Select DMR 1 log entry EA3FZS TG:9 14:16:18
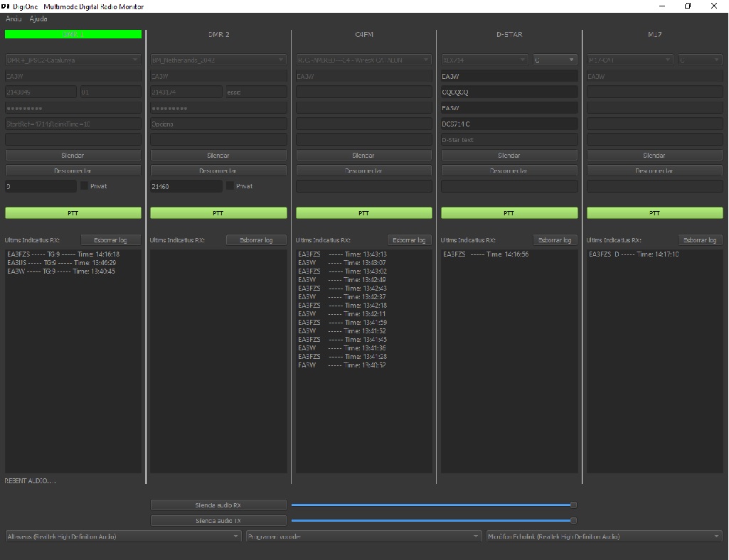Screen dimensions: 729x560 (x=63, y=254)
